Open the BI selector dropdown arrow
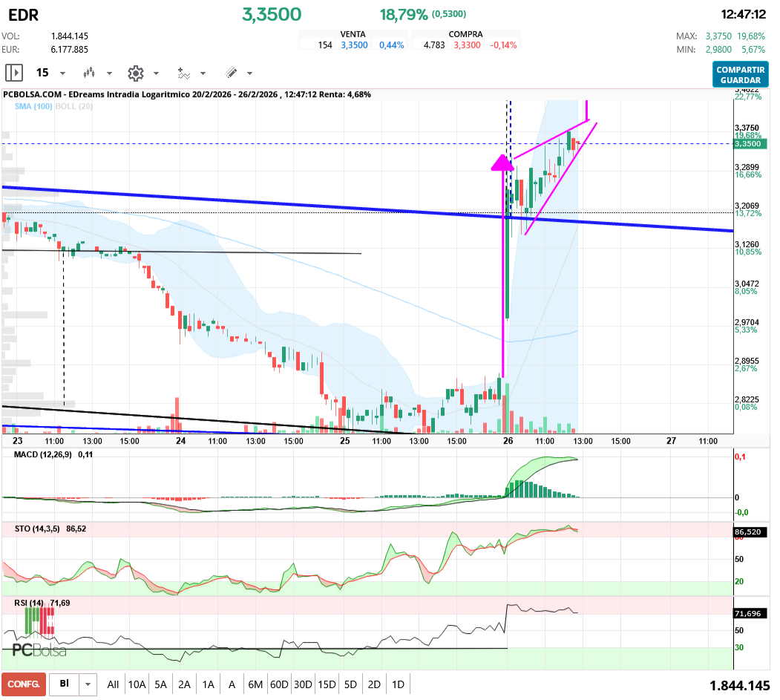The width and height of the screenshot is (780, 700). click(x=88, y=684)
